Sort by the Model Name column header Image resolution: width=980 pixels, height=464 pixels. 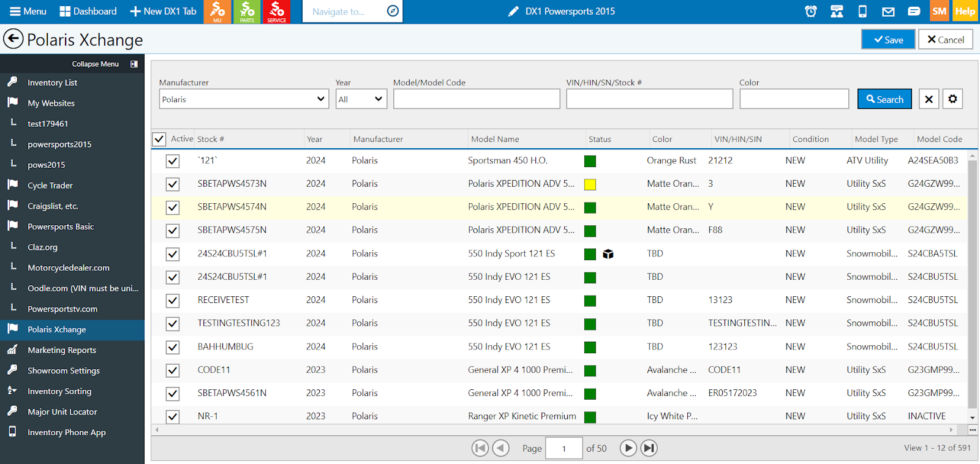pyautogui.click(x=495, y=139)
